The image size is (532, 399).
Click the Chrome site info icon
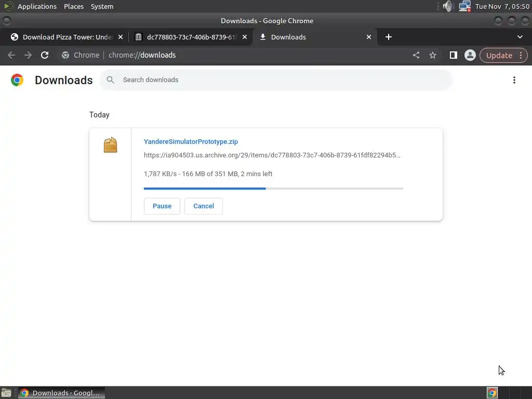tap(65, 55)
